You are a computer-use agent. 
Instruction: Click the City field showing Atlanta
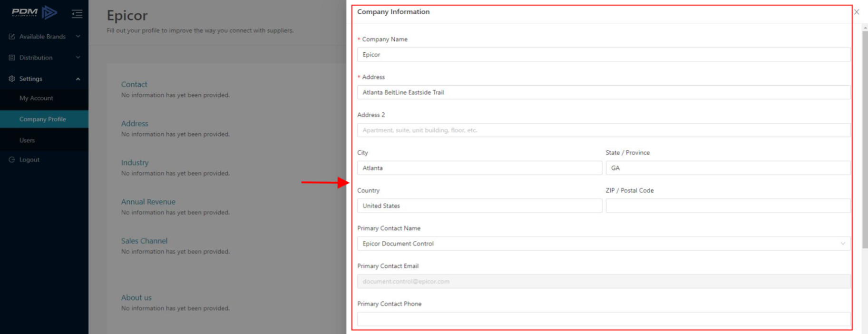pyautogui.click(x=479, y=168)
